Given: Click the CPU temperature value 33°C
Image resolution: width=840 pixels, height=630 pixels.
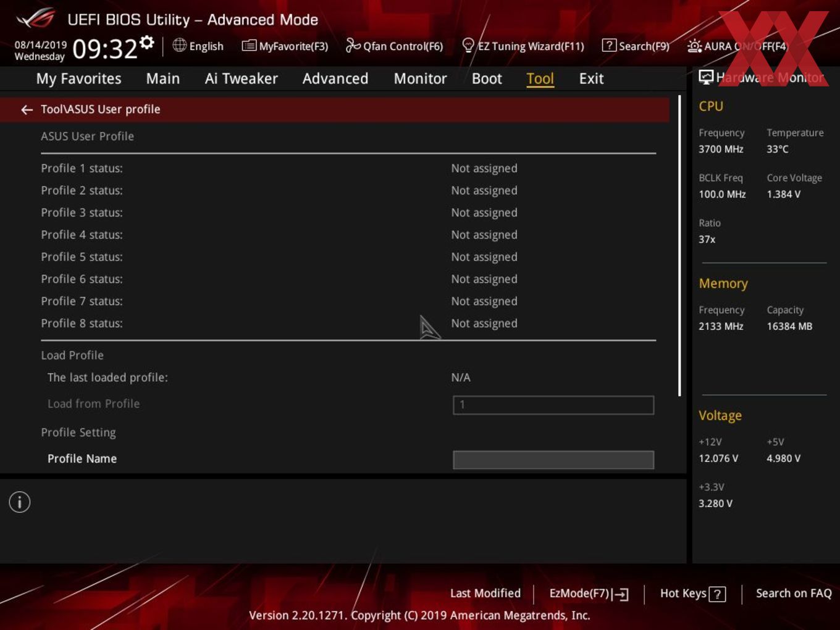Looking at the screenshot, I should 778,149.
